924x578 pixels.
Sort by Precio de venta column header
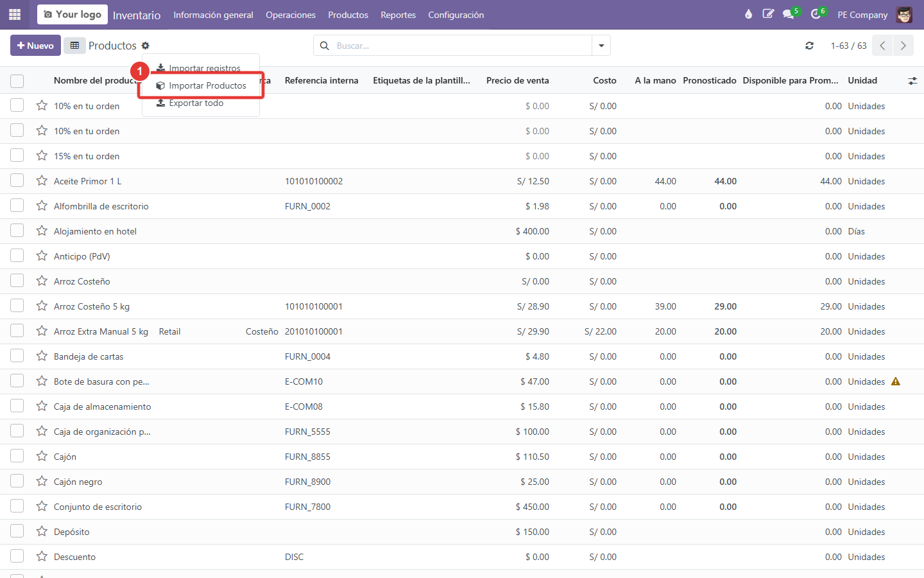point(518,81)
